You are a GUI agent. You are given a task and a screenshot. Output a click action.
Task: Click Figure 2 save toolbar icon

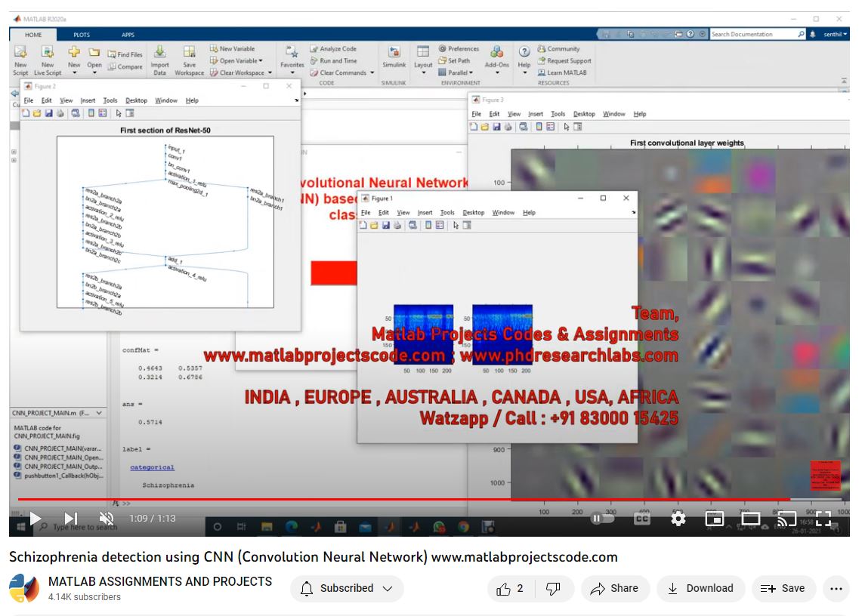48,113
